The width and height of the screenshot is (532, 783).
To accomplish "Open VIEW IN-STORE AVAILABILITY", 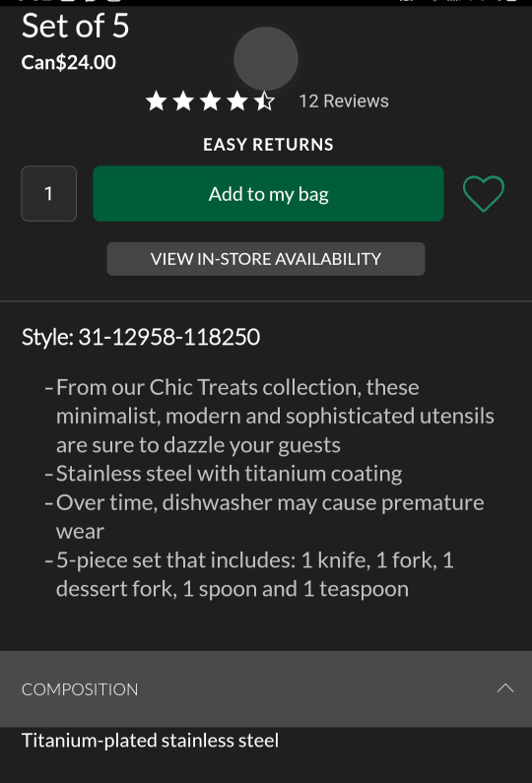I will [x=266, y=259].
